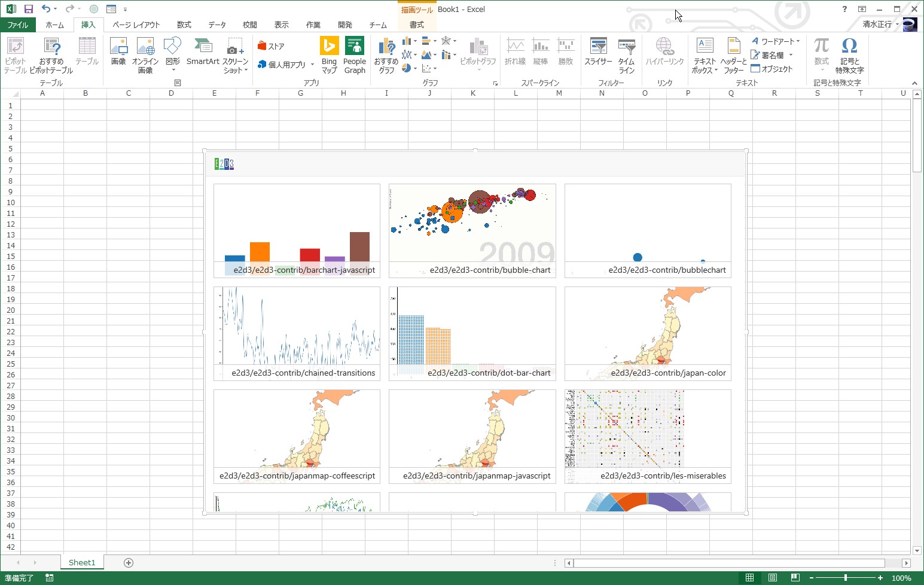
Task: Open the 書式 drawing tools tab
Action: (417, 25)
